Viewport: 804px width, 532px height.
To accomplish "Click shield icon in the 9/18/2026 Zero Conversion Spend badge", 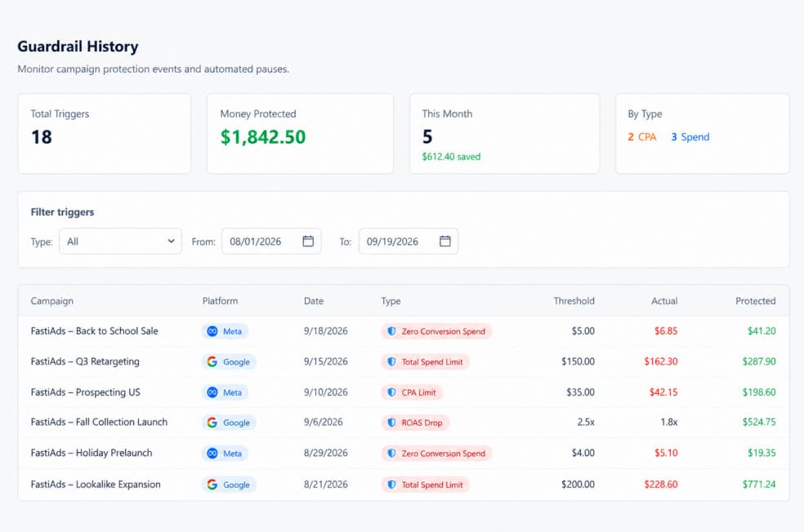I will [391, 332].
